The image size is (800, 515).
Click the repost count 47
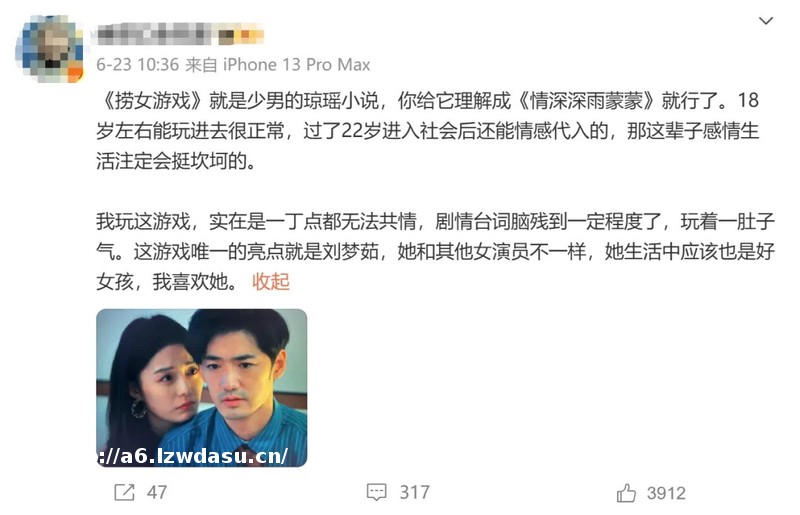click(x=157, y=492)
